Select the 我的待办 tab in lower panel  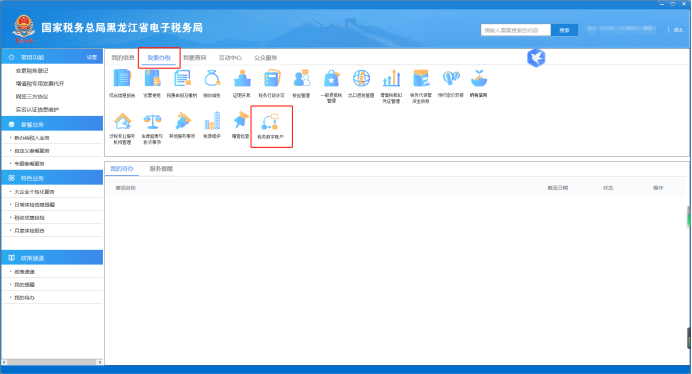[x=122, y=169]
